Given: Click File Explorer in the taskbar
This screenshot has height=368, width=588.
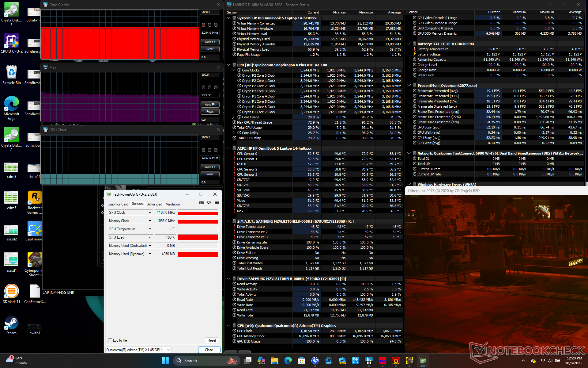Looking at the screenshot, I should coord(274,361).
